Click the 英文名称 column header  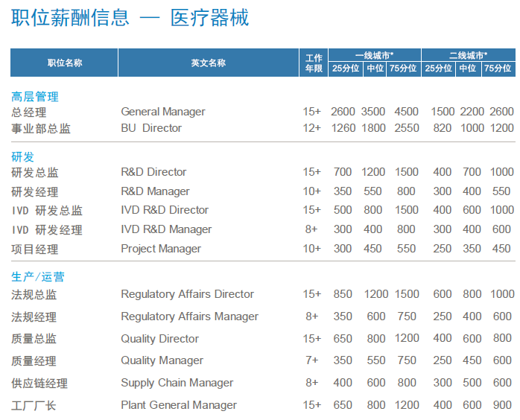(208, 63)
